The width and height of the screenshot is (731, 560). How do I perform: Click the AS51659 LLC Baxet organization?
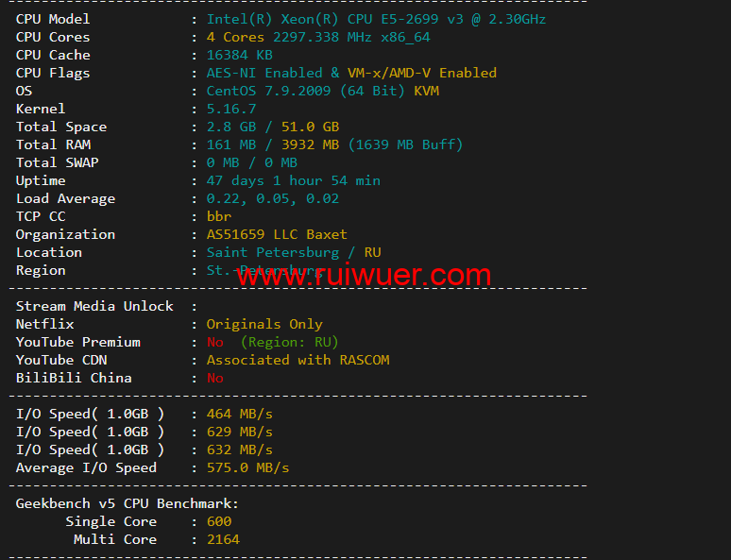point(277,234)
